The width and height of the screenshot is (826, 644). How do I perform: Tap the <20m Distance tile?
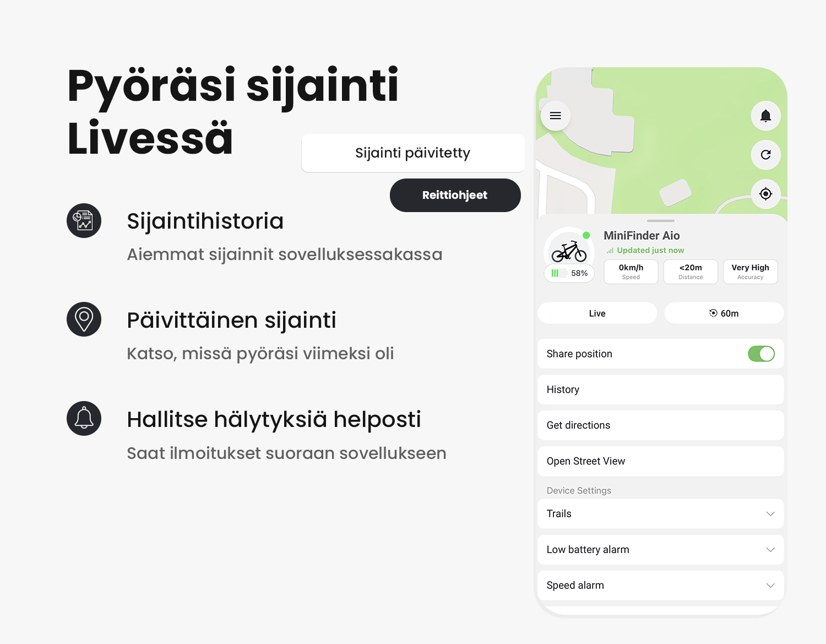point(691,272)
